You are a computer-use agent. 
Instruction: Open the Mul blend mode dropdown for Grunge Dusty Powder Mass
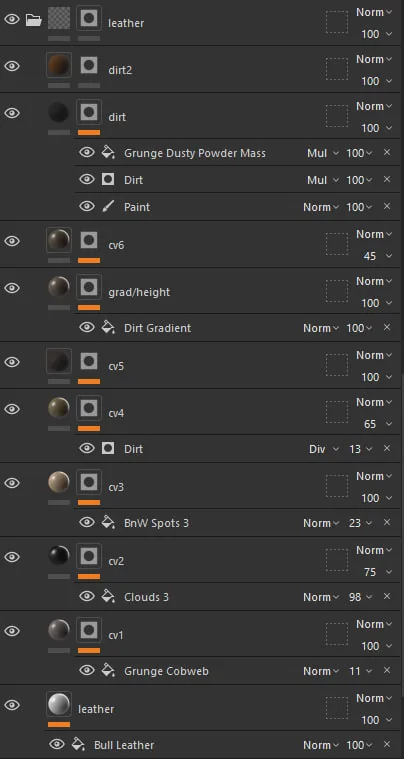coord(323,153)
